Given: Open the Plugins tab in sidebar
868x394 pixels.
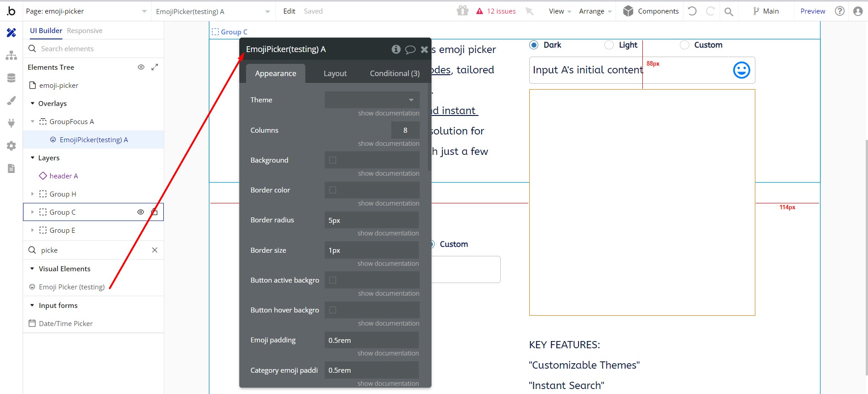Looking at the screenshot, I should pyautogui.click(x=11, y=123).
